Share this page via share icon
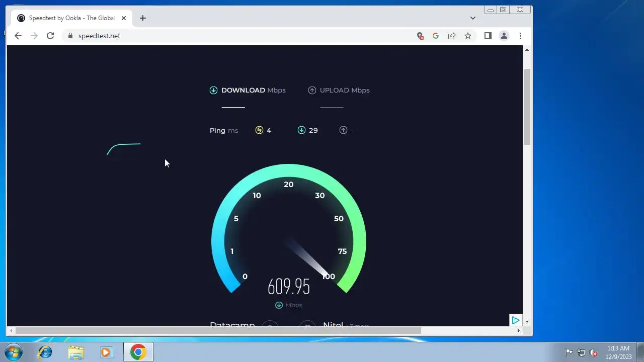 tap(452, 36)
